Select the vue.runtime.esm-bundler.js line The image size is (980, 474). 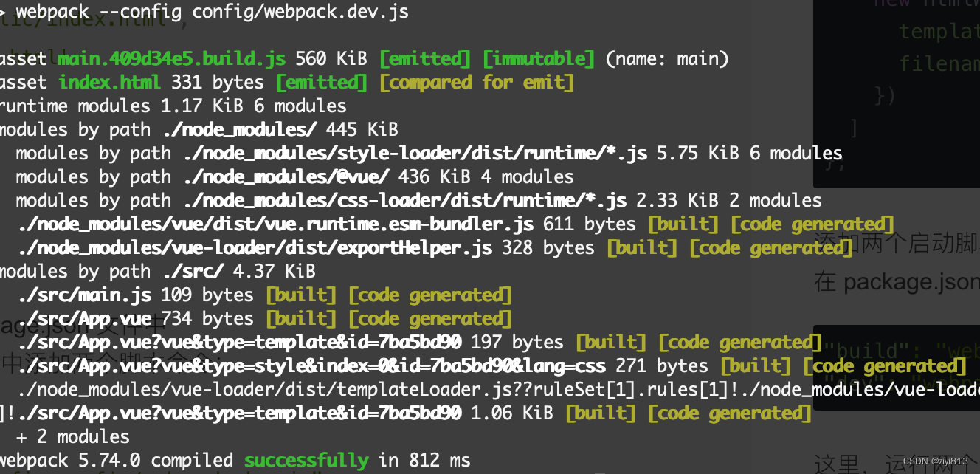tap(455, 224)
